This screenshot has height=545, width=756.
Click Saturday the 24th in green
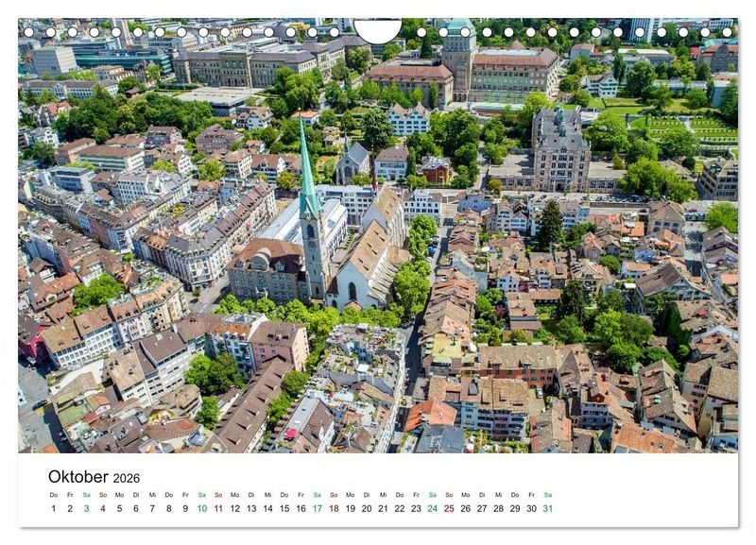(x=432, y=508)
